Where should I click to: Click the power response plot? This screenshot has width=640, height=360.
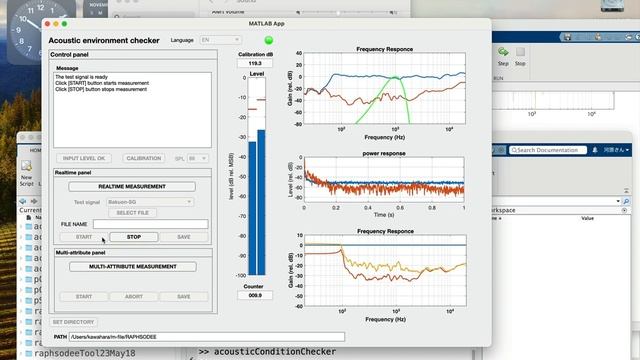[384, 179]
